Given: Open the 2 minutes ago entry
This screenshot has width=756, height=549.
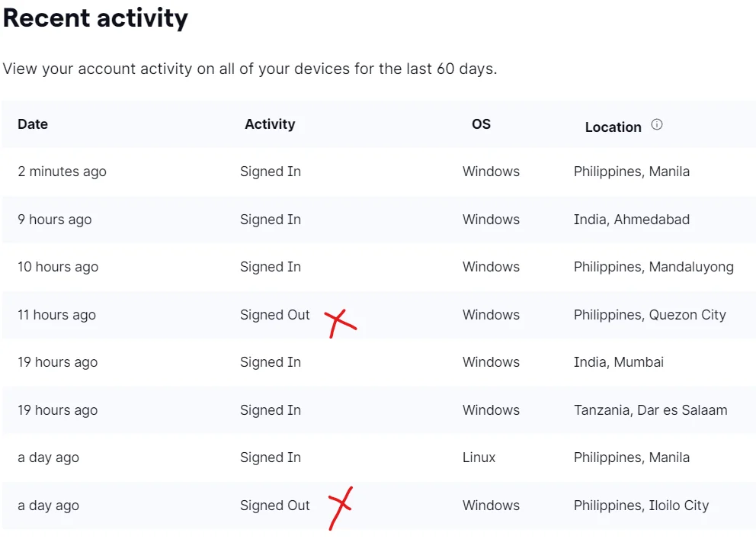Looking at the screenshot, I should point(378,172).
